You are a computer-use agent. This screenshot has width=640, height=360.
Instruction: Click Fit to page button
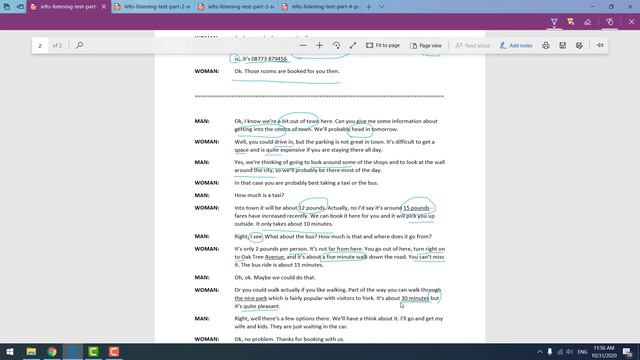tap(383, 45)
